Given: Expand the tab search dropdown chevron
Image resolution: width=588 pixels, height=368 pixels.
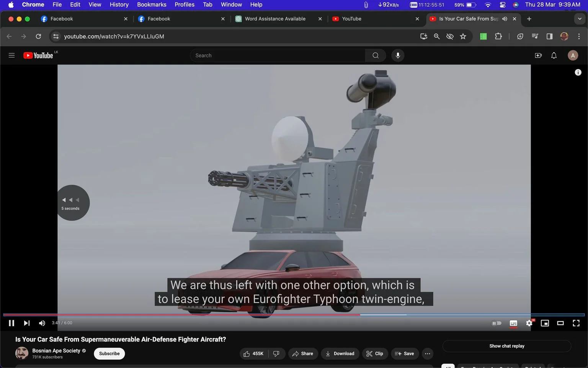Looking at the screenshot, I should coord(580,19).
